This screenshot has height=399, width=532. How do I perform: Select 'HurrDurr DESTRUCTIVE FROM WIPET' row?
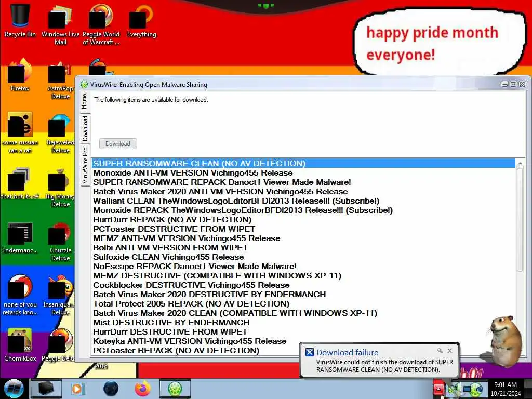click(x=303, y=331)
